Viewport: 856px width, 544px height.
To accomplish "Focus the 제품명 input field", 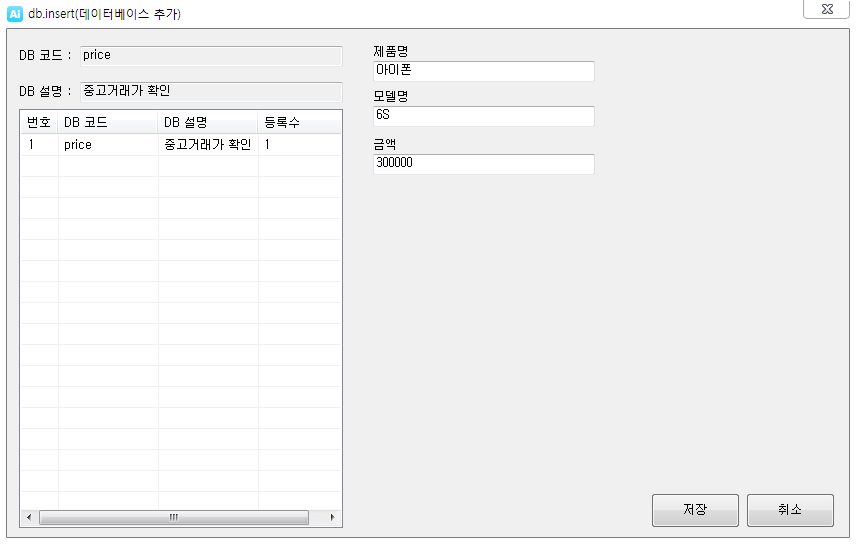I will tap(484, 71).
